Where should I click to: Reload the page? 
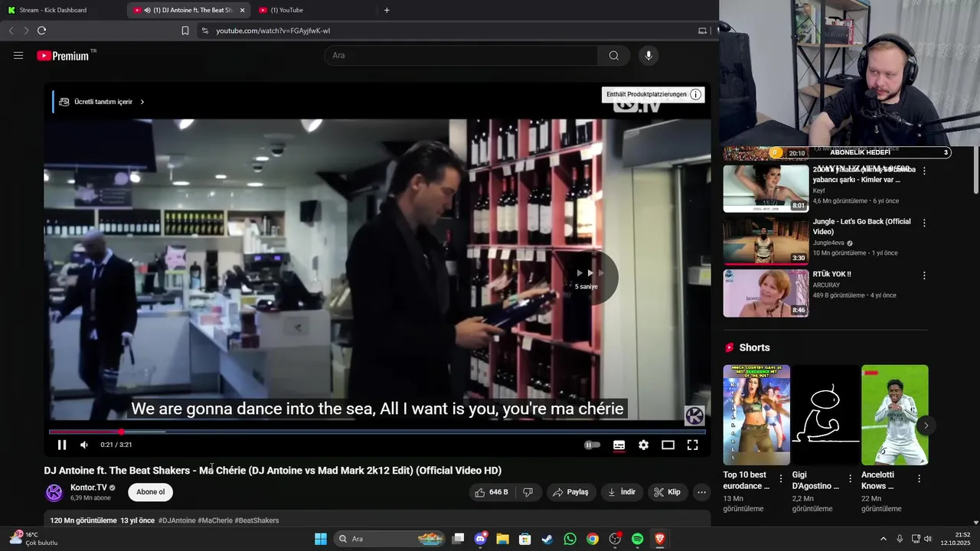[x=41, y=31]
